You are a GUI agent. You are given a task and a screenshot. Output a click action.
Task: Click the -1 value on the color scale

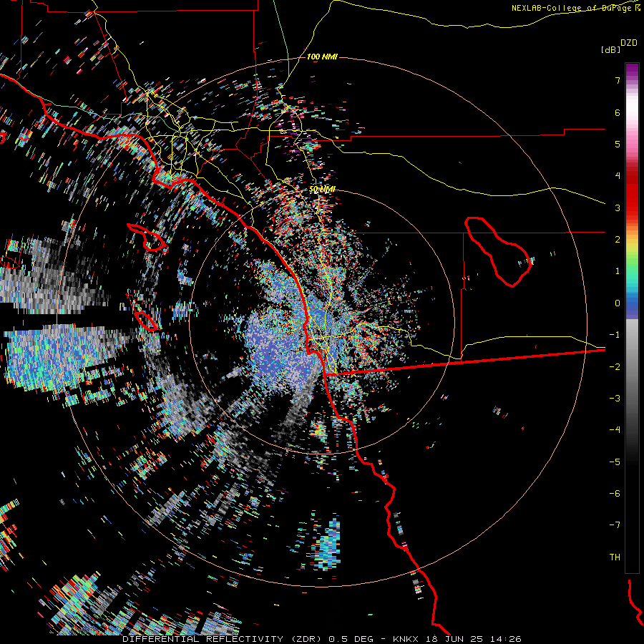click(x=615, y=335)
